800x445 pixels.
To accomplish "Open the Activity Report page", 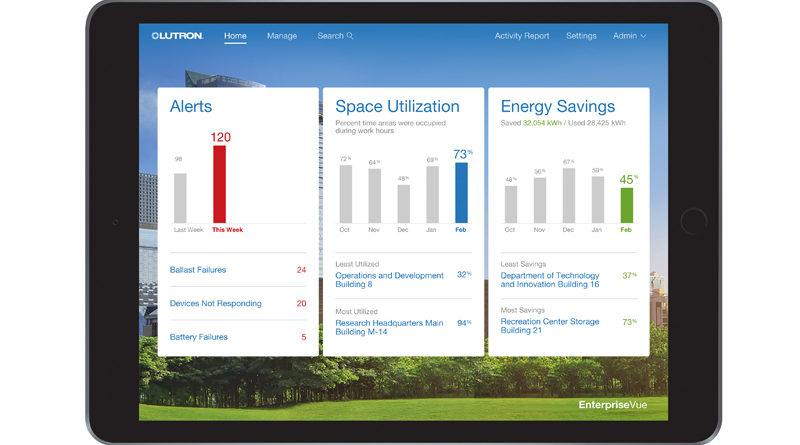I will 522,36.
